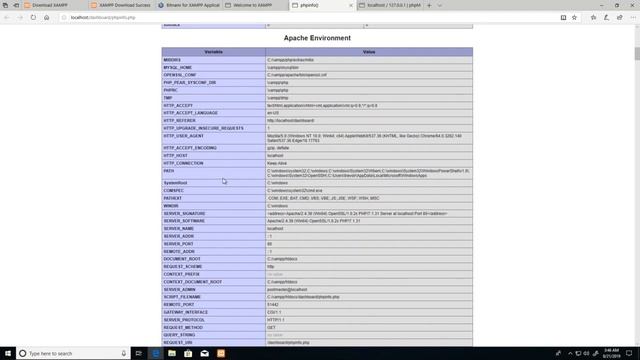This screenshot has height=360, width=640.
Task: Show hidden system tray icons
Action: (x=570, y=353)
